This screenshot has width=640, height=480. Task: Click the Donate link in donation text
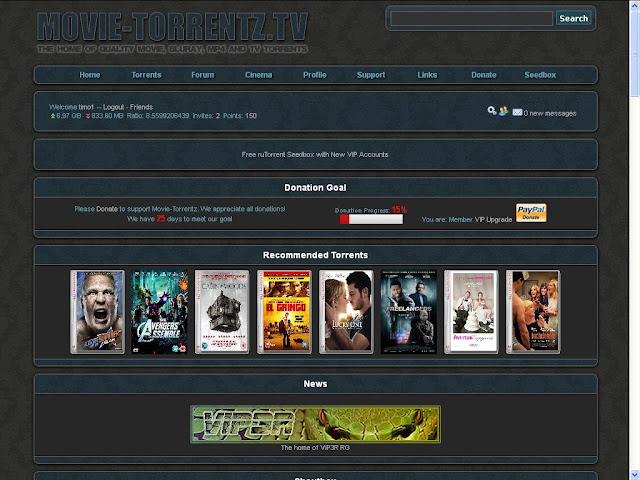pos(107,209)
